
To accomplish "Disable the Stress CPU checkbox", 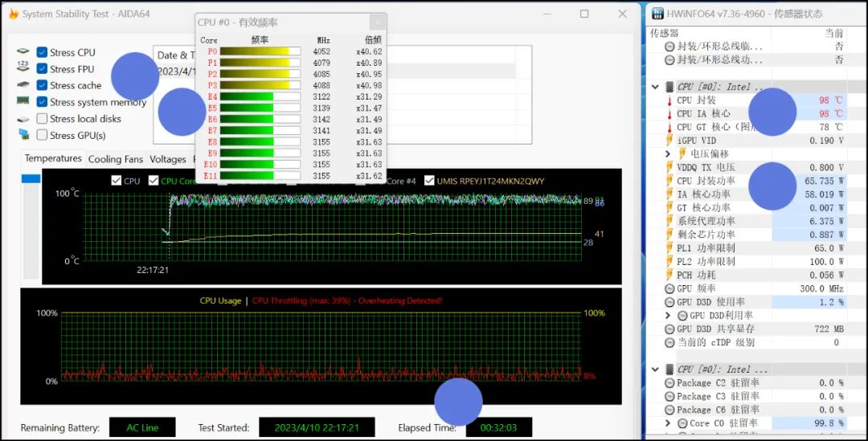I will coord(42,52).
